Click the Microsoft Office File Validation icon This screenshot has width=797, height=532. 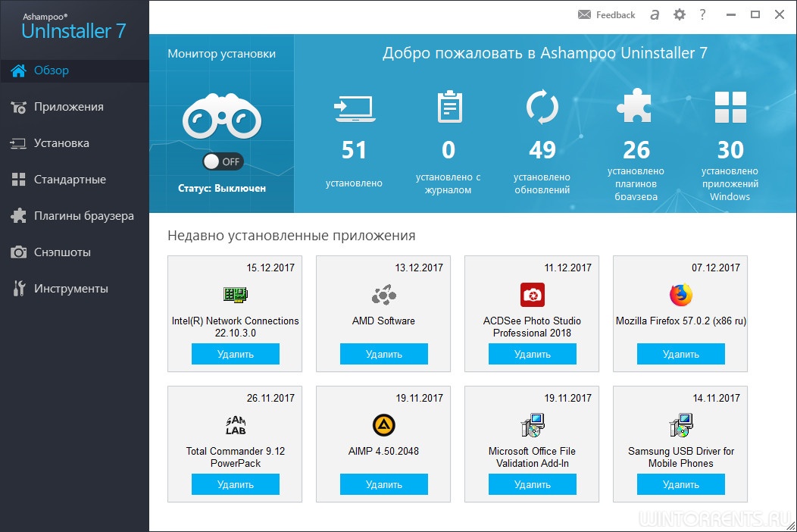coord(532,425)
